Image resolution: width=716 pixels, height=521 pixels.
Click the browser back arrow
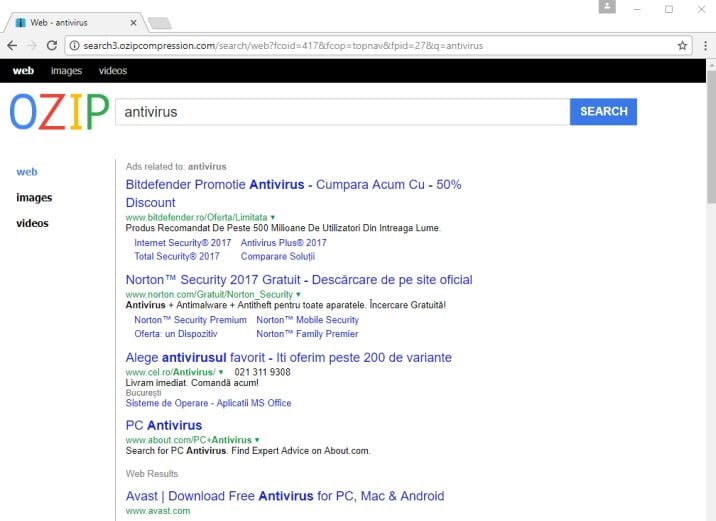12,46
